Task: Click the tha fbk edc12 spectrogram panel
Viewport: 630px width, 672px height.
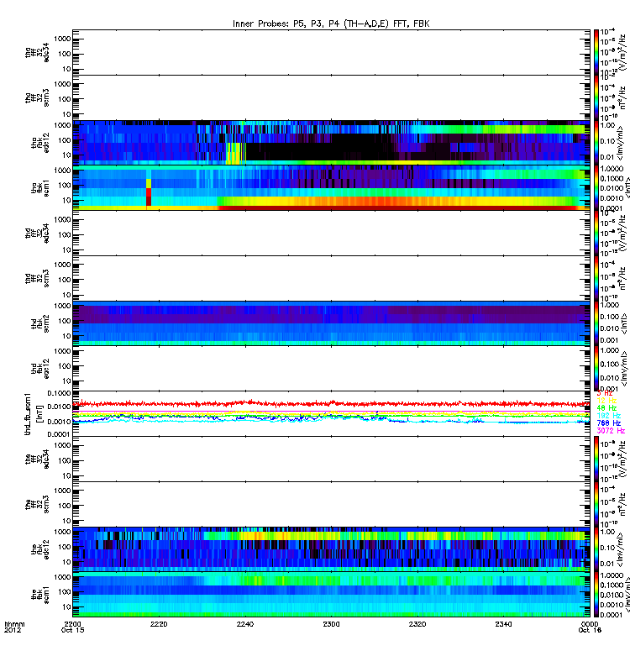Action: click(x=331, y=143)
